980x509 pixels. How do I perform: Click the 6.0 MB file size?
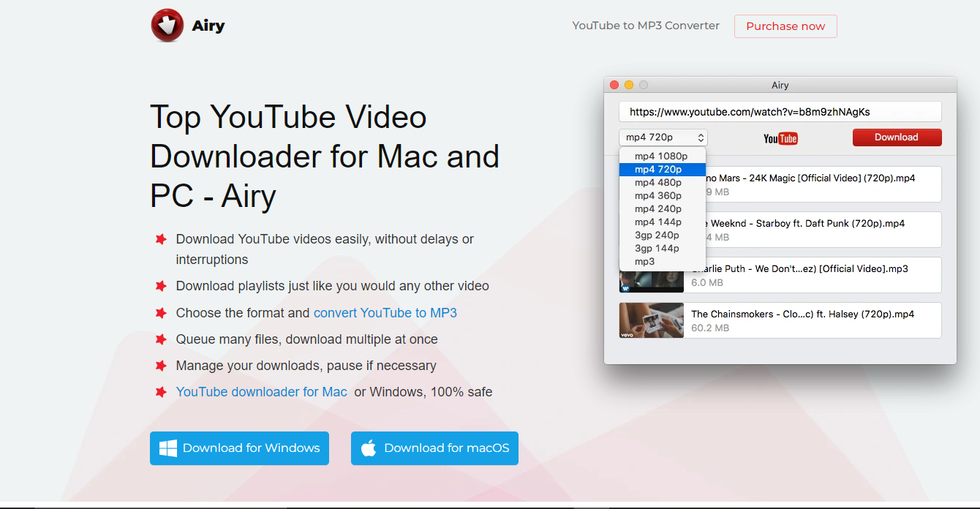coord(707,282)
